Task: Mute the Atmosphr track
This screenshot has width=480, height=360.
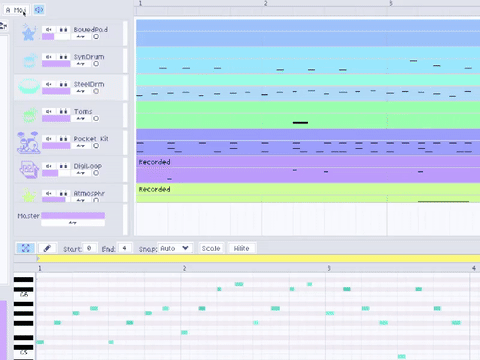Action: [49, 193]
